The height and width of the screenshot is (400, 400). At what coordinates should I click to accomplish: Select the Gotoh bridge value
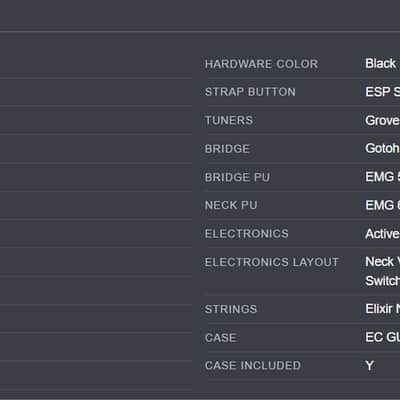382,148
